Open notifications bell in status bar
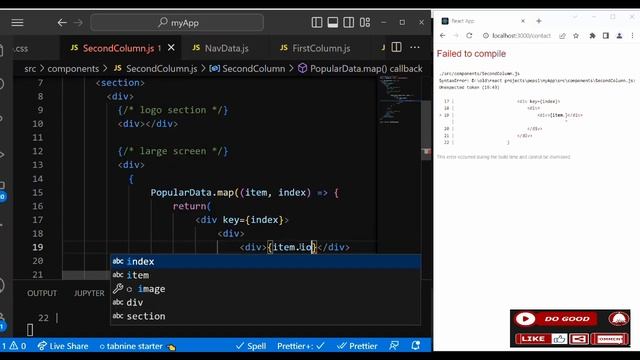The height and width of the screenshot is (360, 640). click(x=416, y=346)
